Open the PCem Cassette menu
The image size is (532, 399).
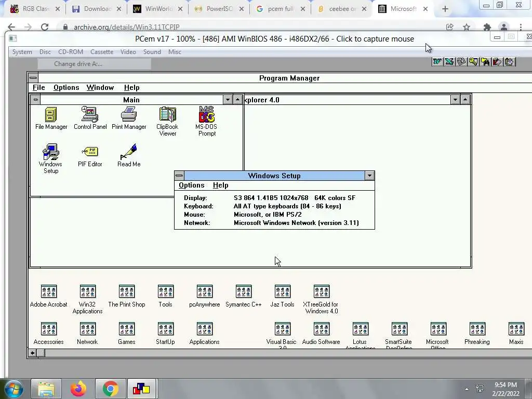point(102,52)
